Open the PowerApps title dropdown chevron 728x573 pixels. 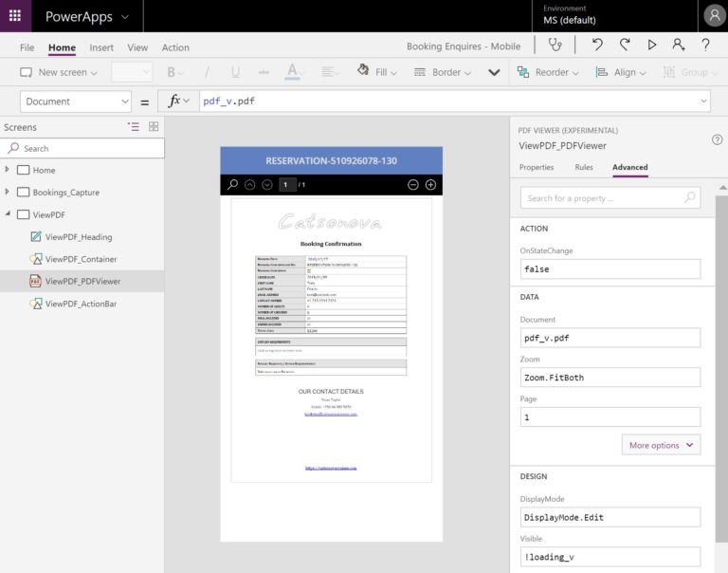(x=125, y=17)
